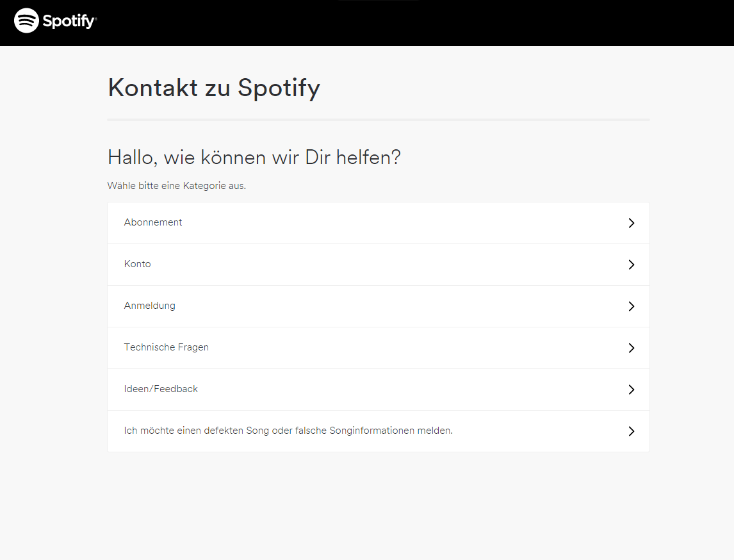Choose the Ideen/Feedback label

point(161,389)
